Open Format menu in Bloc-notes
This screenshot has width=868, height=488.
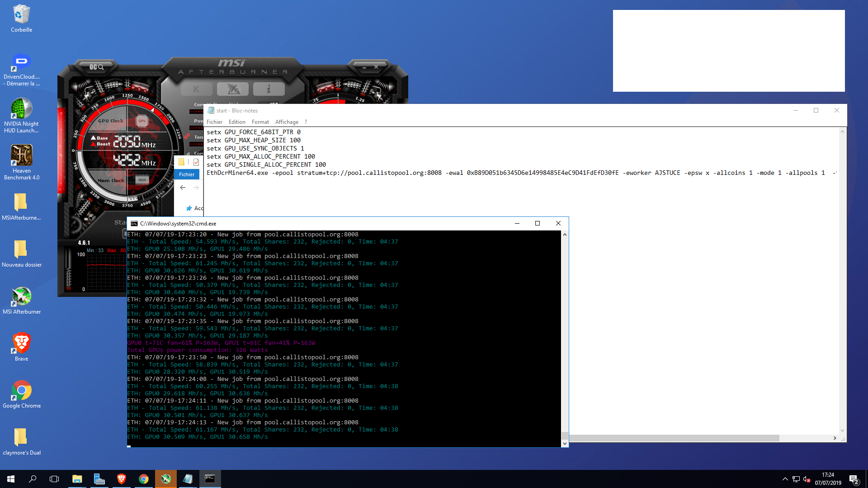[260, 122]
